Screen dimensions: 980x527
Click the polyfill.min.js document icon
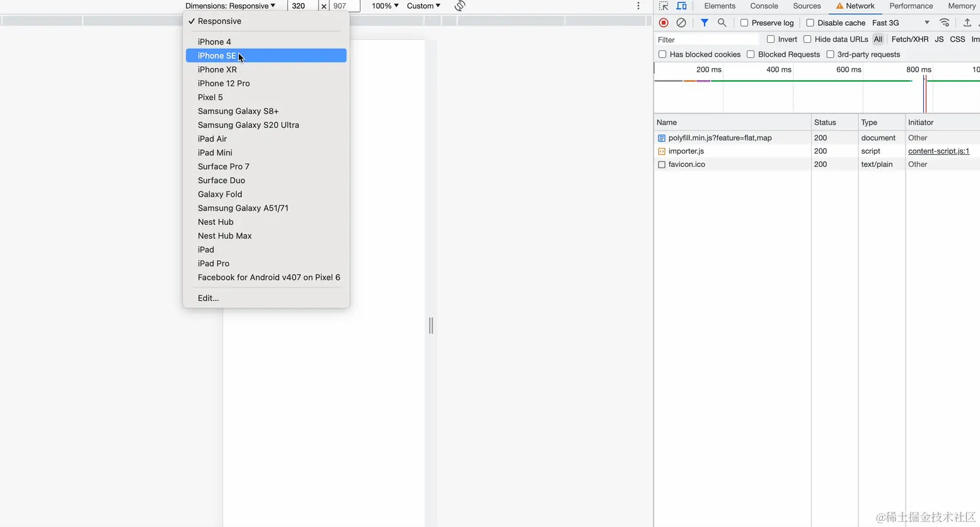tap(661, 138)
